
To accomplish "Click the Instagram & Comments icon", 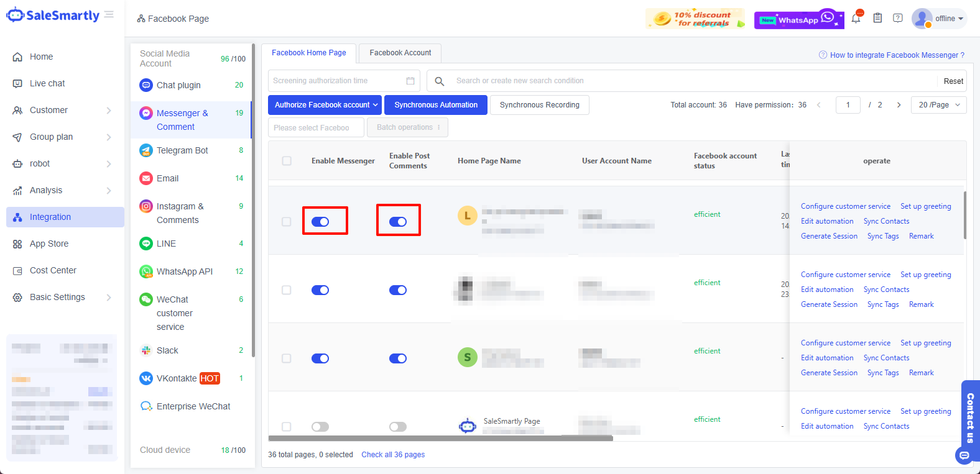I will tap(146, 206).
